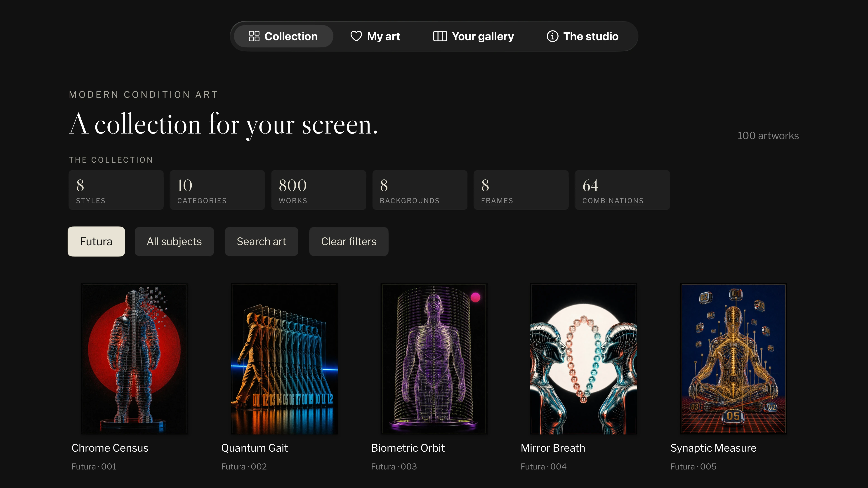Click the 100 artworks count text
Viewport: 868px width, 488px height.
click(768, 136)
